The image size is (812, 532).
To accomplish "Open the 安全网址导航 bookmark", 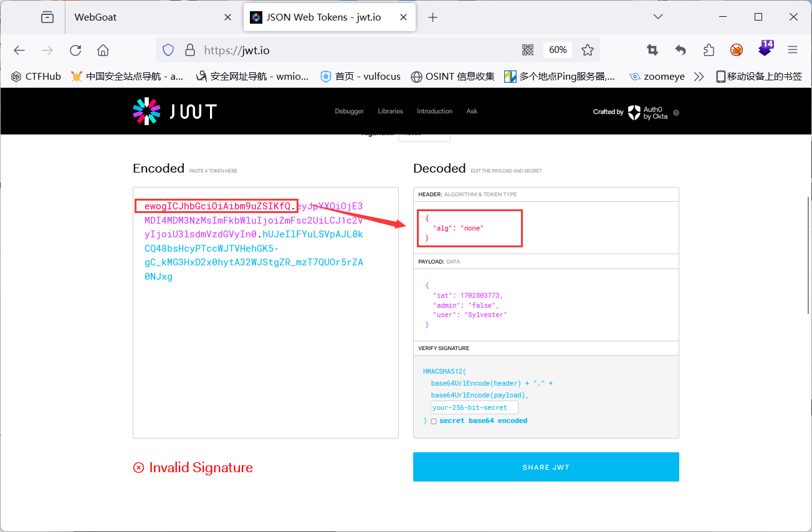I will tap(252, 76).
